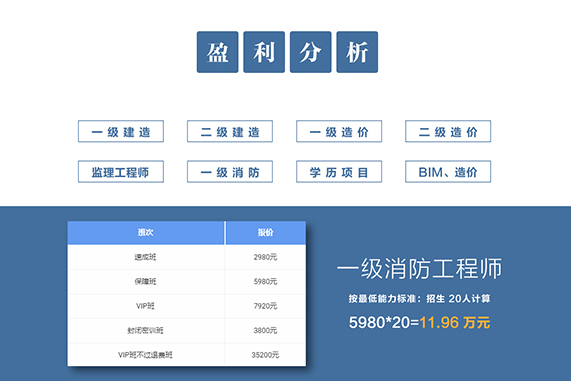
Task: Click the 7920元 price cell
Action: [x=265, y=306]
